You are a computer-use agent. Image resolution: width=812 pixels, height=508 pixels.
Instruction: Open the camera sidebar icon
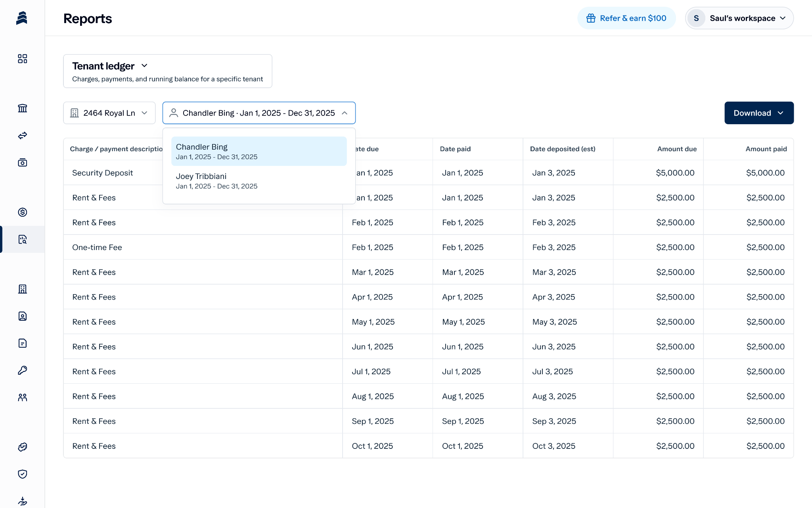[x=23, y=162]
